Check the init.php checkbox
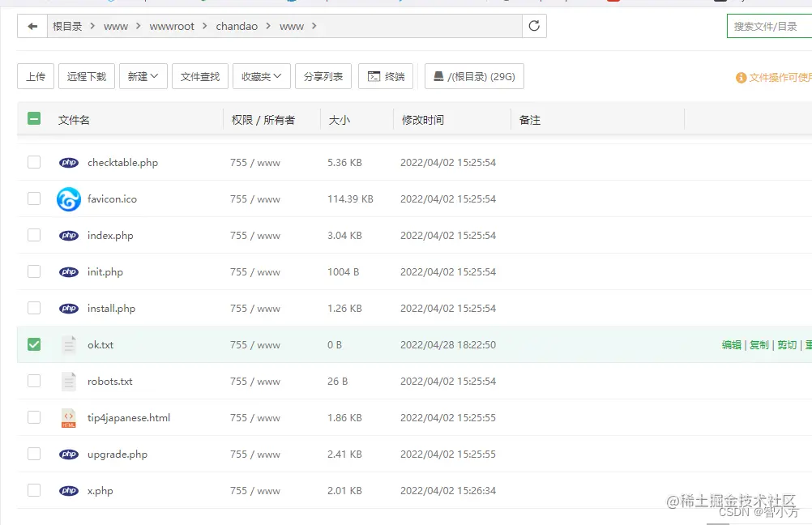 34,271
